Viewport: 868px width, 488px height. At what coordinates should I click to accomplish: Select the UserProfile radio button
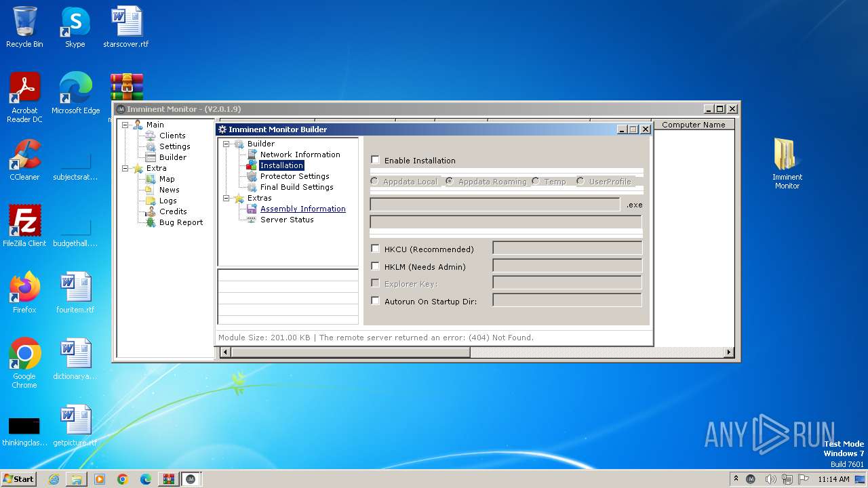(x=580, y=181)
